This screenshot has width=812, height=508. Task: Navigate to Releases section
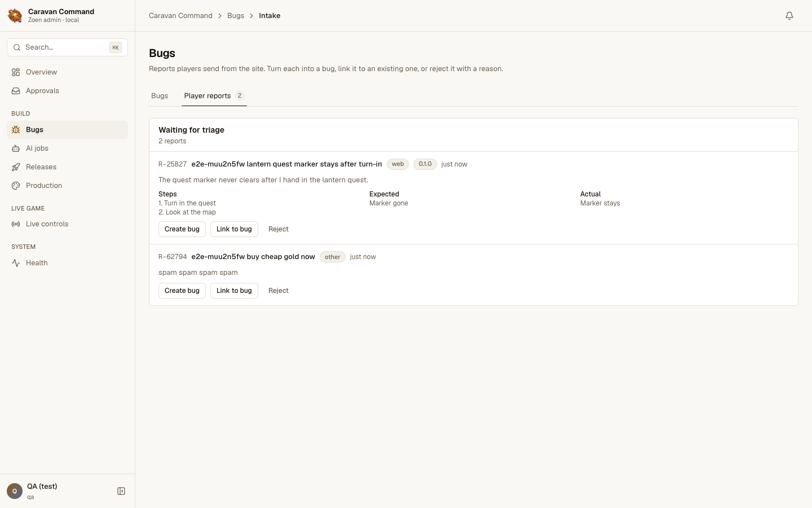pos(67,167)
